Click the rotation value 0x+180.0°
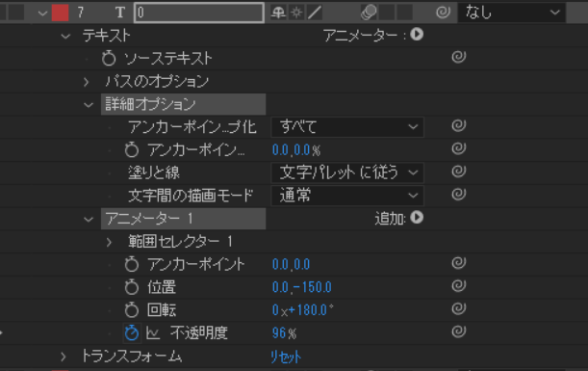This screenshot has height=371, width=588. [303, 310]
